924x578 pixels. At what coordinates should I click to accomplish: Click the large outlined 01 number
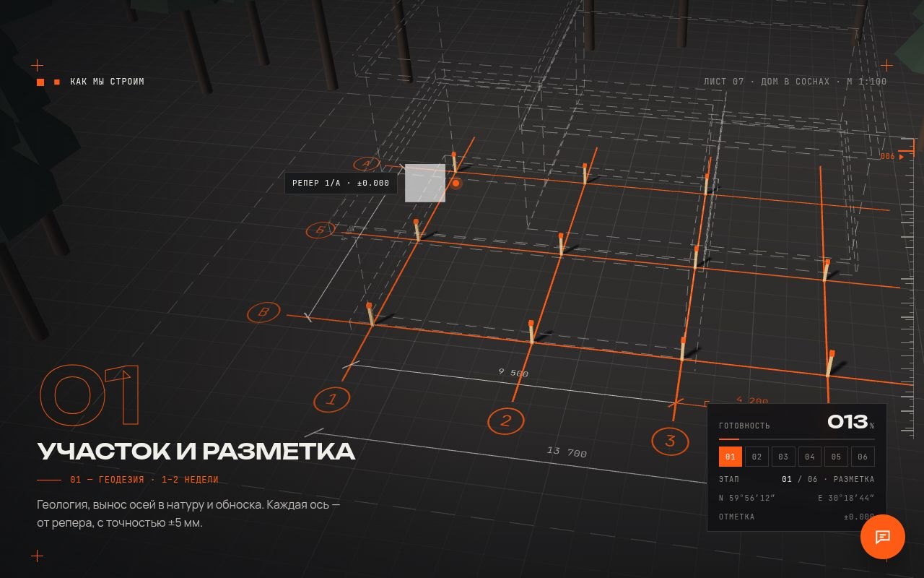[x=89, y=394]
